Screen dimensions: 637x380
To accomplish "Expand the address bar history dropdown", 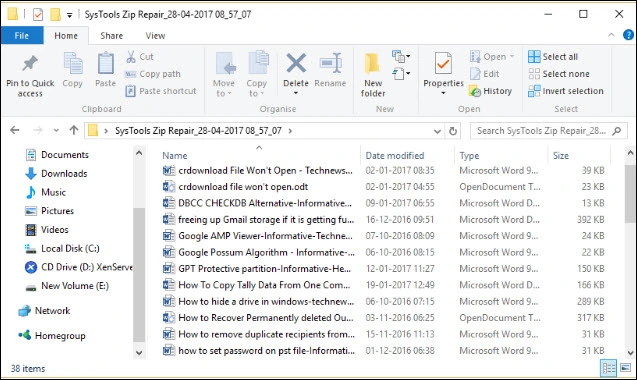I will click(x=437, y=131).
